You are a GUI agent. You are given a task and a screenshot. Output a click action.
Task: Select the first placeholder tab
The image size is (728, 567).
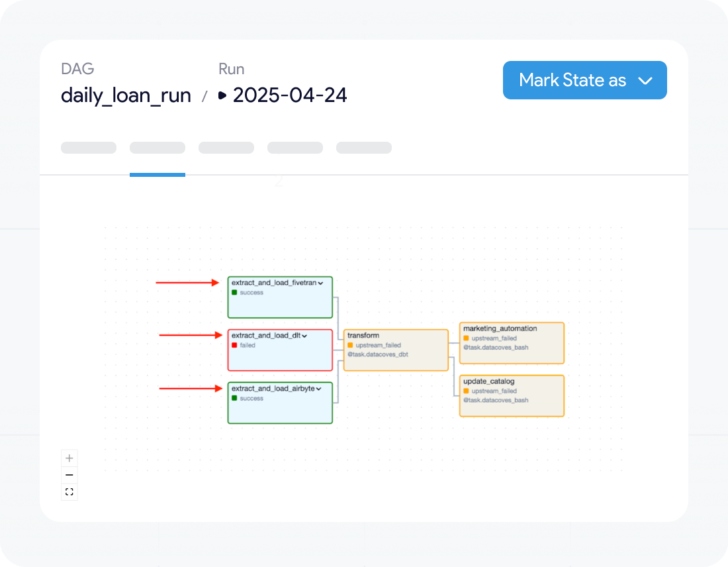click(89, 148)
